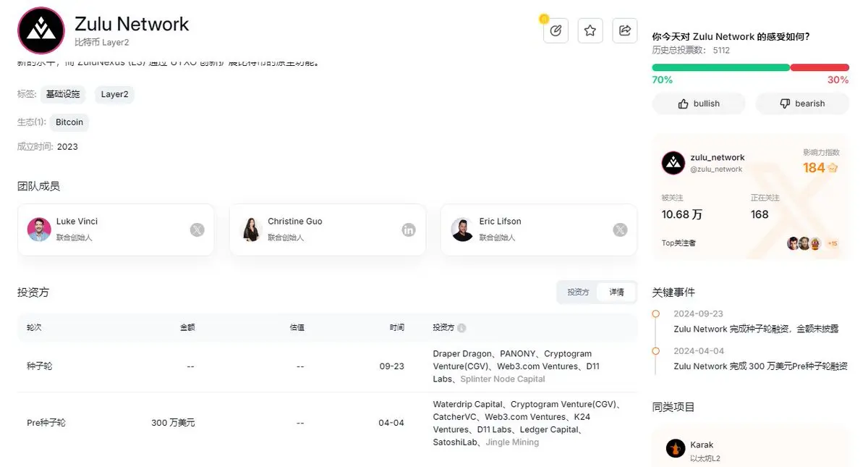The image size is (868, 467).
Task: Click CatcherVC investor in Pre-seed row
Action: [x=454, y=417]
